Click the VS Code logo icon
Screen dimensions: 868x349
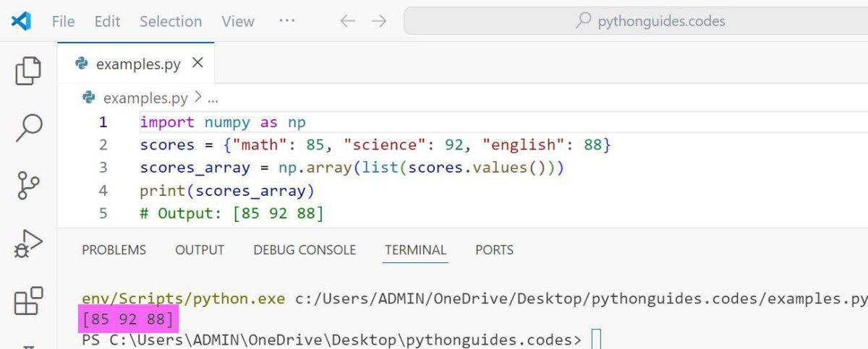pos(21,21)
